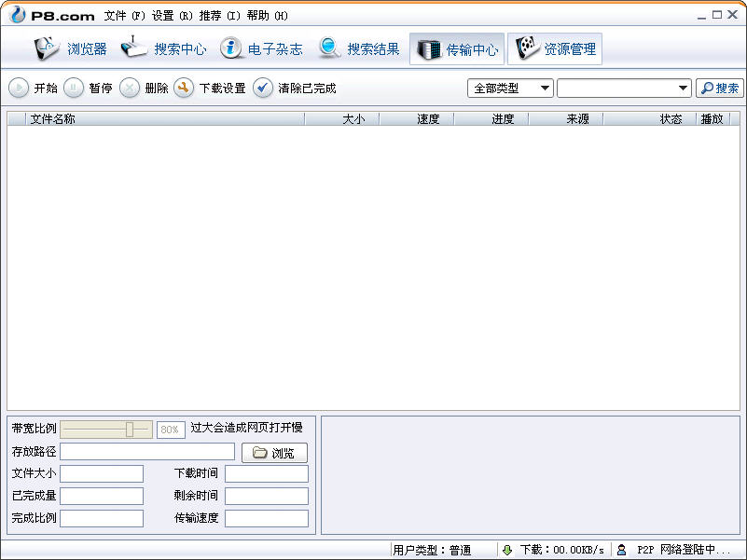Click the 电子杂志 info icon
Screen dimensions: 747x560
point(231,48)
